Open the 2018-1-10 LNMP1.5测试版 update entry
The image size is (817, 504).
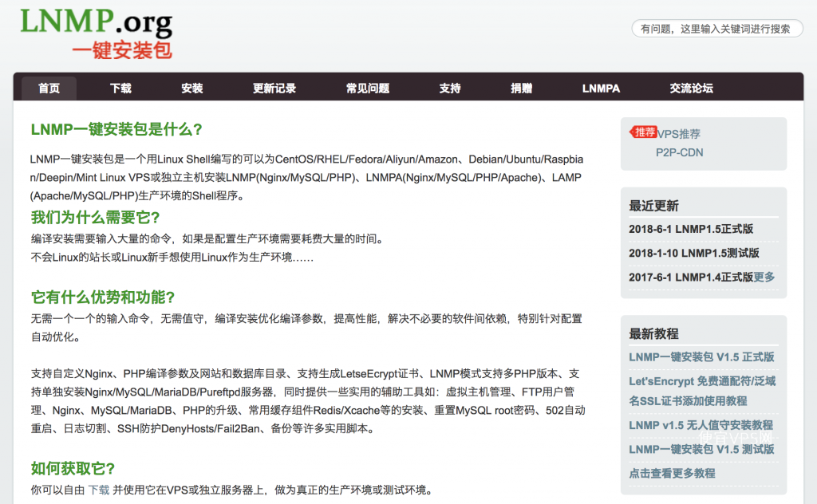click(694, 253)
